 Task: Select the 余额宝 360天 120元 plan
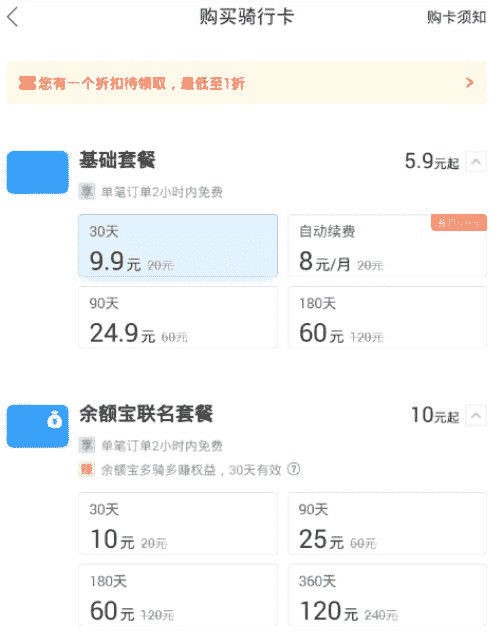(x=387, y=595)
